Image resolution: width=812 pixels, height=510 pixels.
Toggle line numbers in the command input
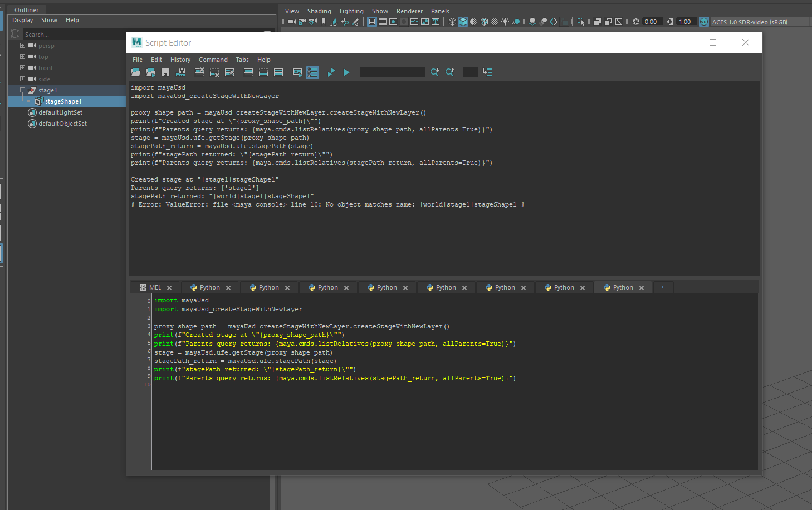[312, 72]
